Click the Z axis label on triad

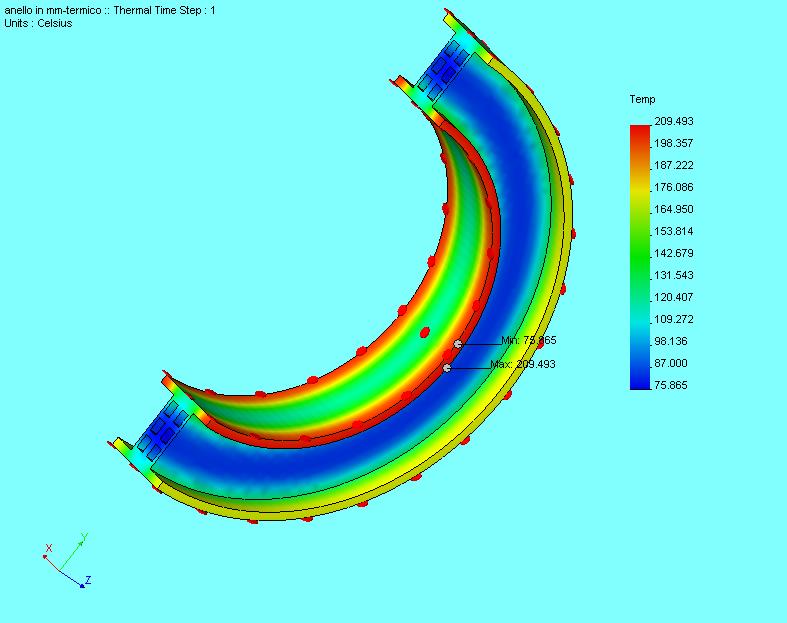pos(88,580)
